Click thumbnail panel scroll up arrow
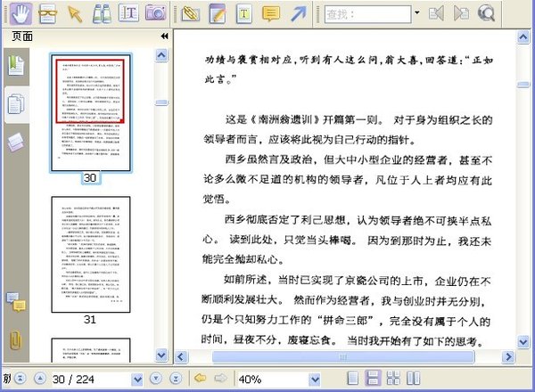The width and height of the screenshot is (535, 392). 161,55
